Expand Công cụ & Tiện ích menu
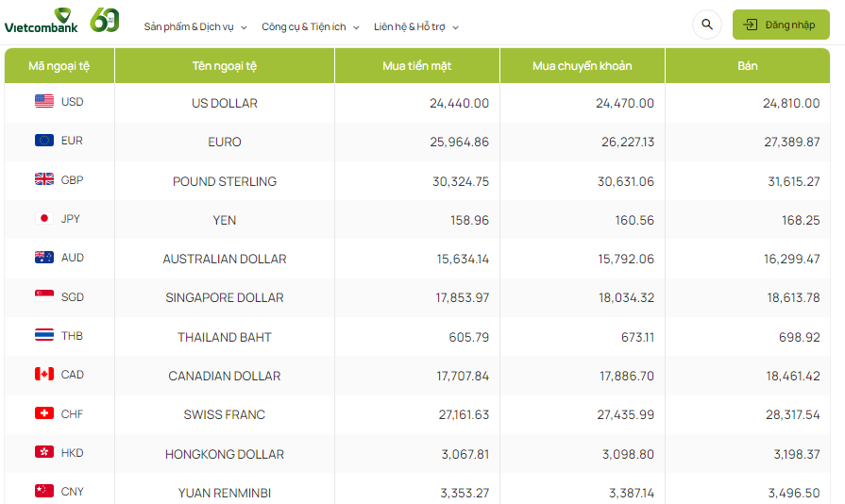 [x=311, y=26]
